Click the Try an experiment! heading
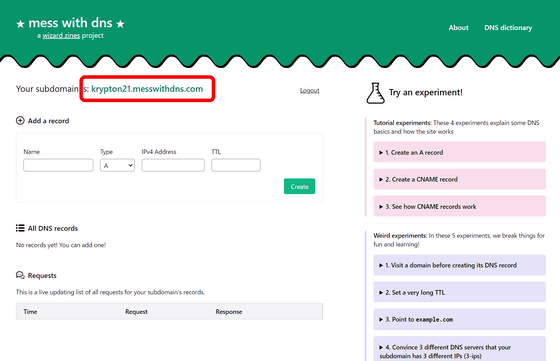Viewport: 560px width, 361px height. click(x=425, y=92)
